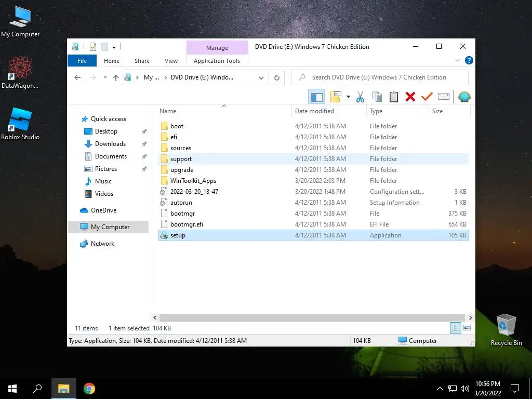Image resolution: width=532 pixels, height=399 pixels.
Task: Refresh the folder with the refresh button
Action: tap(277, 78)
